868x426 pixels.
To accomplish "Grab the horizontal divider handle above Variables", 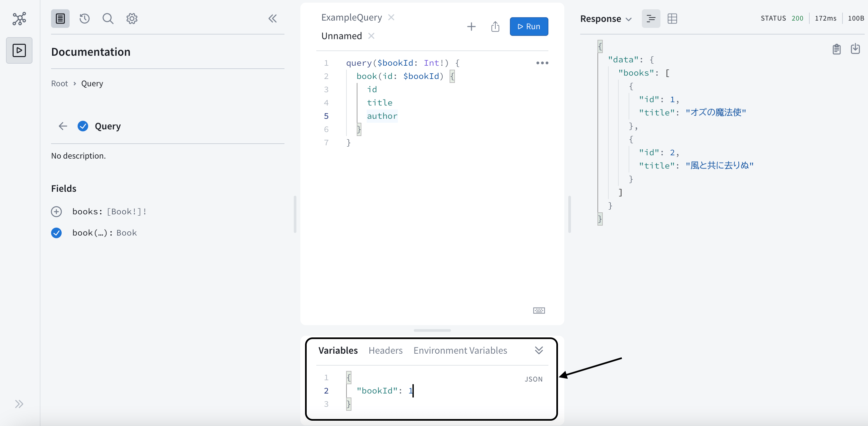I will pyautogui.click(x=432, y=330).
